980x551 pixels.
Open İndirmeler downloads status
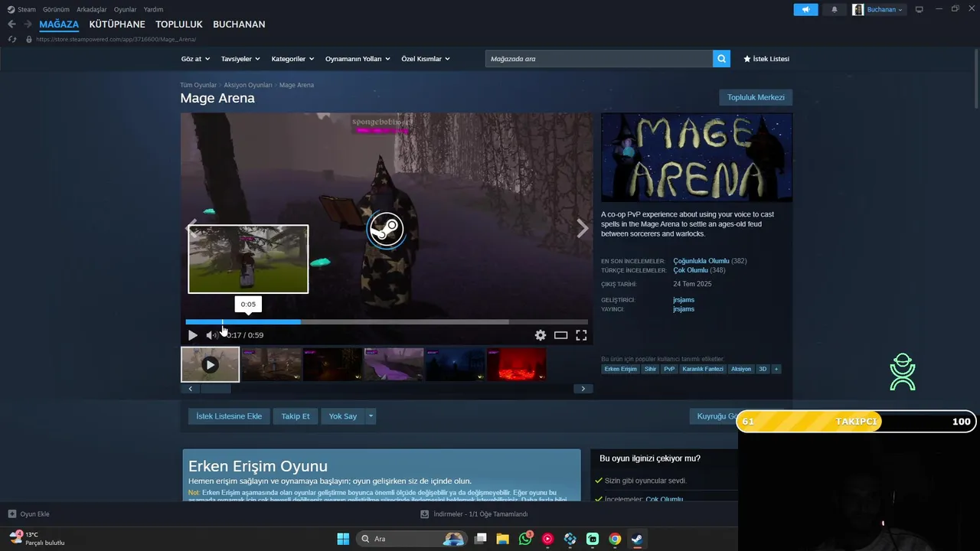tap(474, 514)
